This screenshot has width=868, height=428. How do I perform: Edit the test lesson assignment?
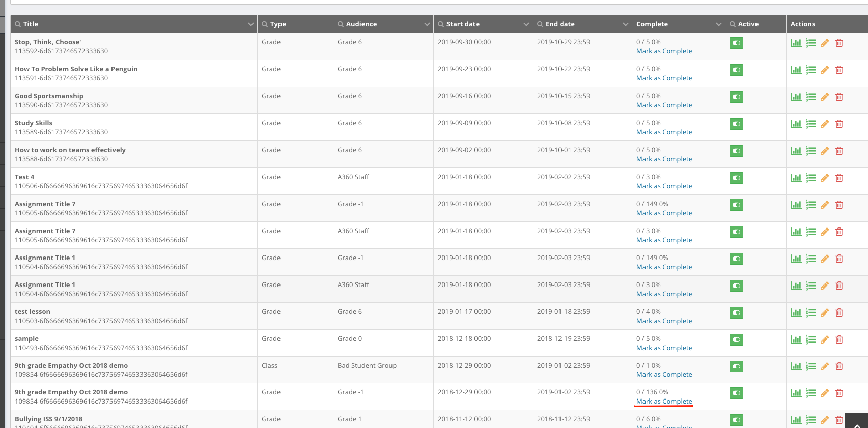tap(825, 313)
